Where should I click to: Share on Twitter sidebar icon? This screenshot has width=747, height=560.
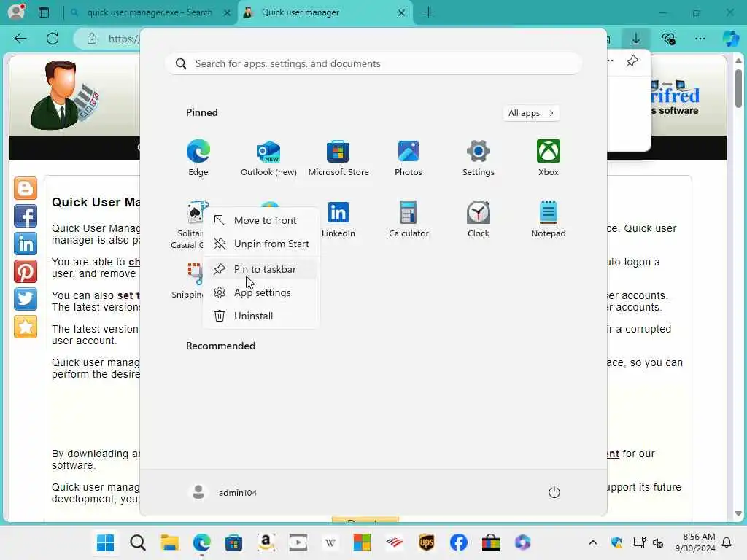tap(26, 299)
